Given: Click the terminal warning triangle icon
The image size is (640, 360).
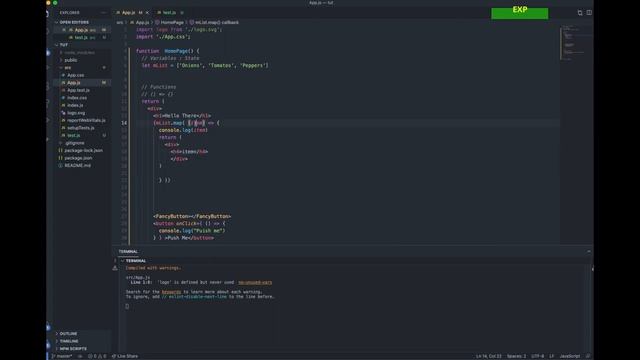Looking at the screenshot, I should [x=115, y=268].
